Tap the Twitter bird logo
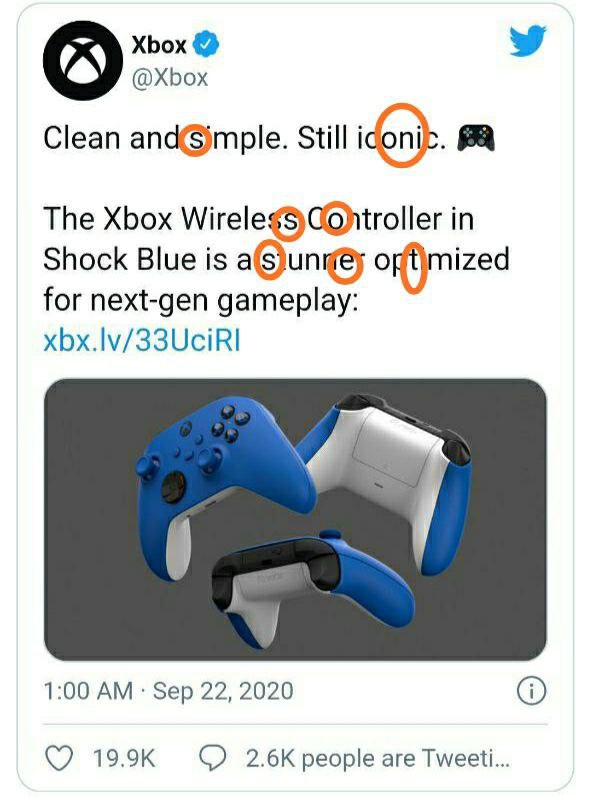591x797 pixels. click(x=527, y=41)
